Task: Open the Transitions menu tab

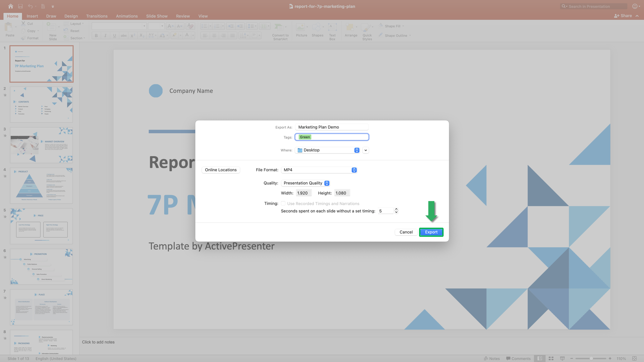Action: pos(97,16)
